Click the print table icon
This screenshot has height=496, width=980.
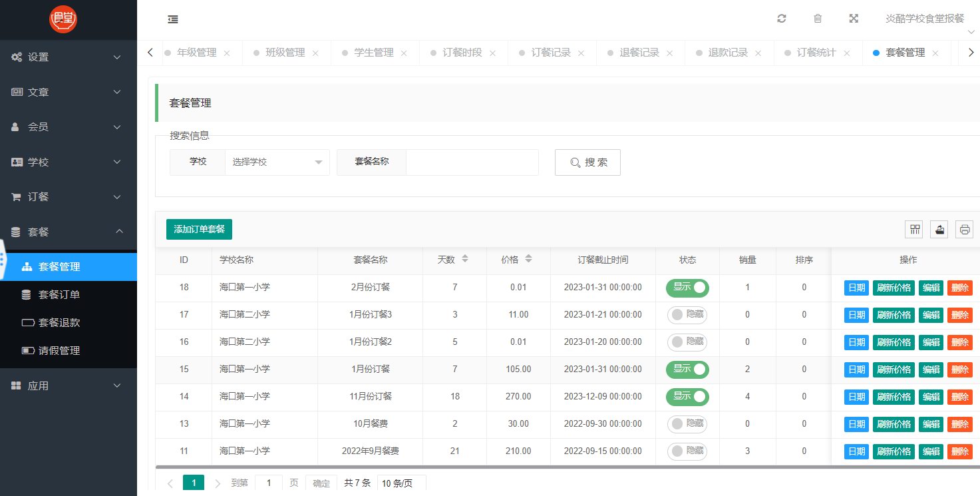[x=965, y=230]
